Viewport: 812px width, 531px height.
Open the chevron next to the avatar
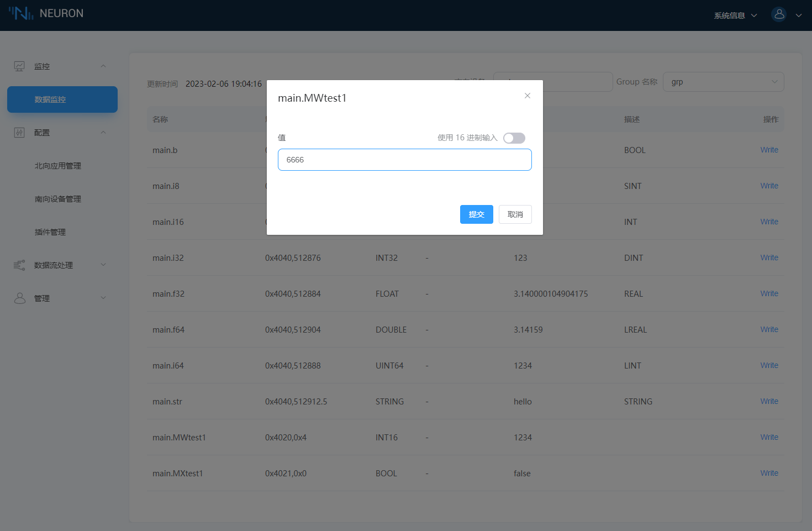pos(799,15)
